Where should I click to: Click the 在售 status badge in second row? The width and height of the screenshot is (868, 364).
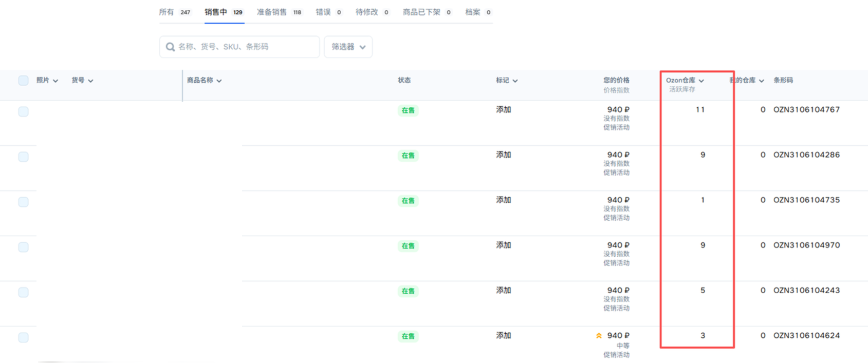coord(408,156)
